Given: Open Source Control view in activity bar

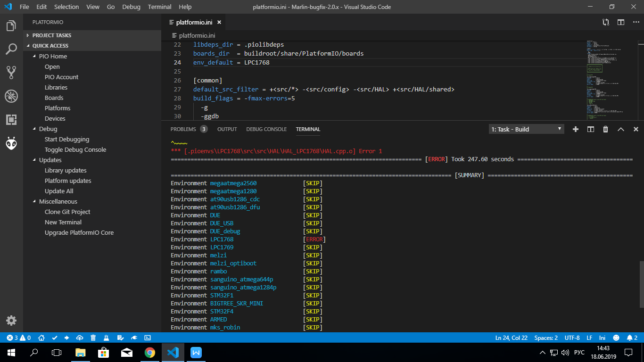Looking at the screenshot, I should [x=11, y=72].
